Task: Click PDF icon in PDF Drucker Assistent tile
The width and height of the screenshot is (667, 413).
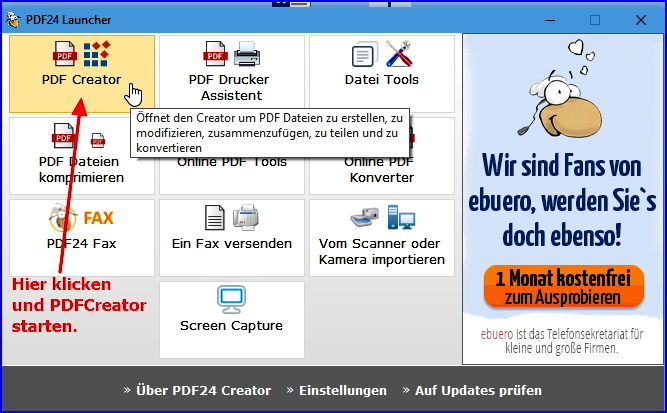Action: (215, 54)
